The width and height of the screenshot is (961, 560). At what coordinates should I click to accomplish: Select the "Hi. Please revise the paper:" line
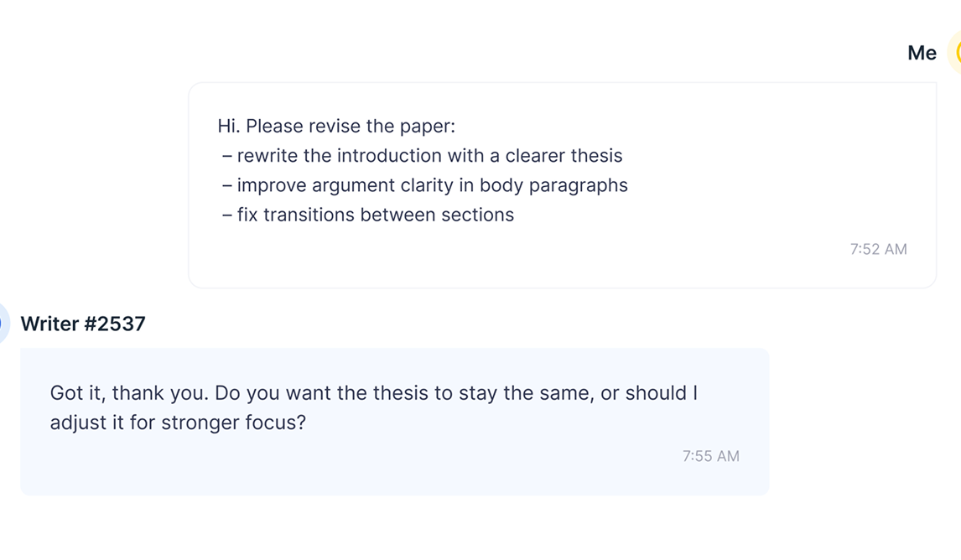point(336,127)
